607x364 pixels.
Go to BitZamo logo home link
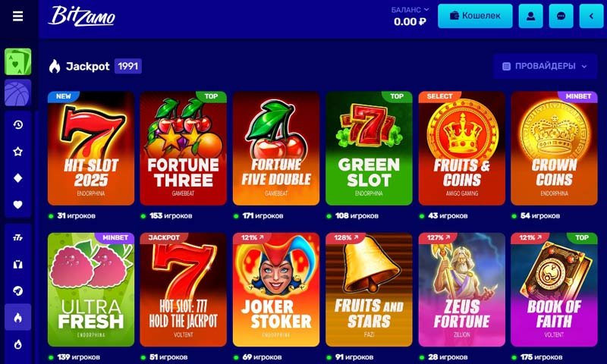[x=82, y=16]
